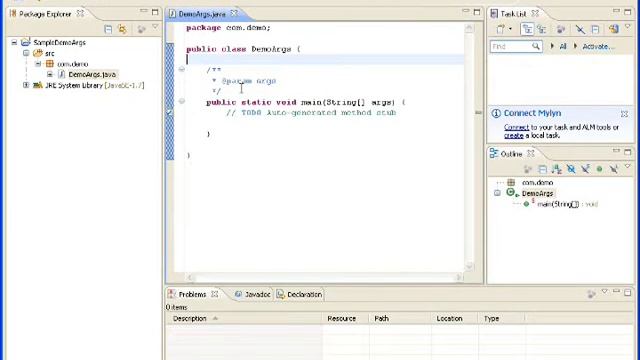Click Focus on Active Task in Outline
Viewport: 640px width, 360px height.
click(x=528, y=169)
